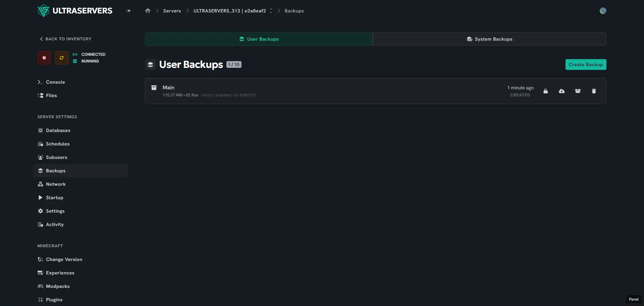The width and height of the screenshot is (644, 306).
Task: Click the User Backups heading icon
Action: click(150, 64)
